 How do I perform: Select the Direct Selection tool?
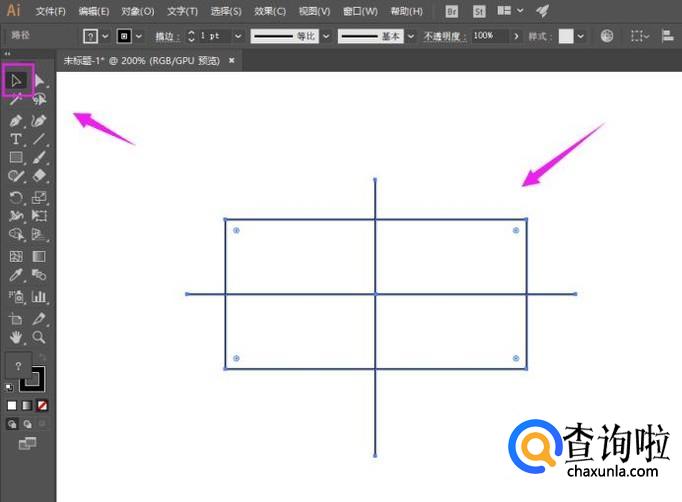39,80
